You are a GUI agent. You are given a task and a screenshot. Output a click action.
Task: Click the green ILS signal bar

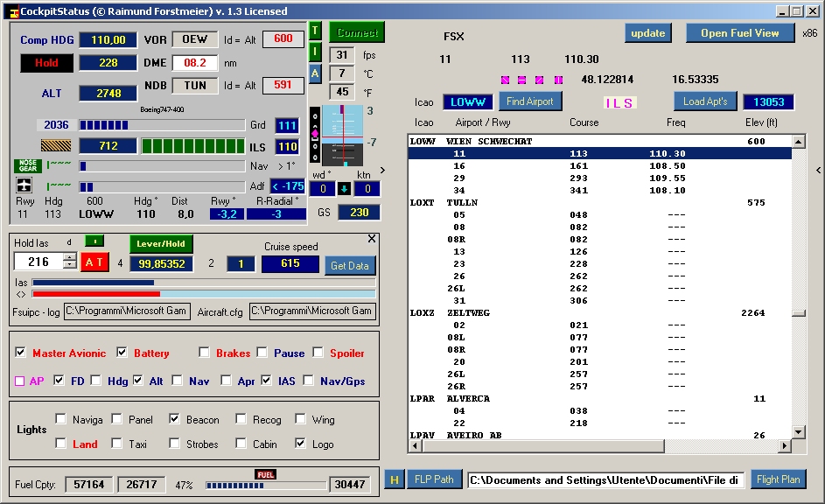[193, 146]
